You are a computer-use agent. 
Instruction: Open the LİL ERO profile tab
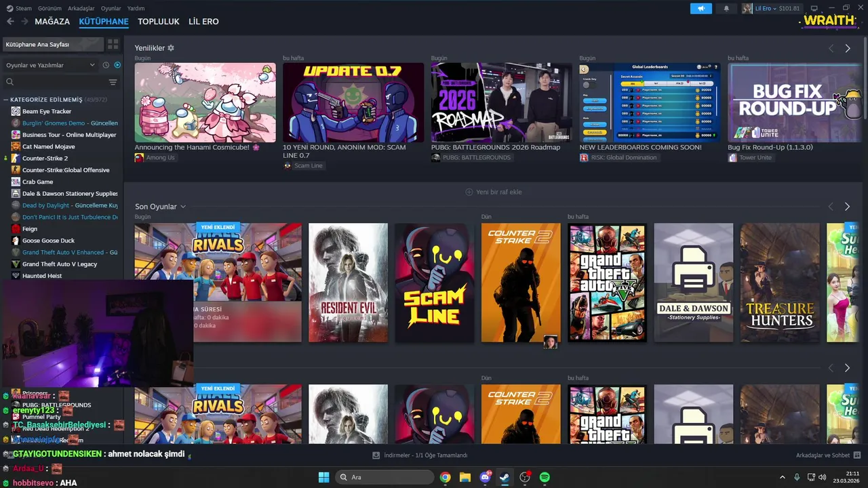pyautogui.click(x=203, y=22)
